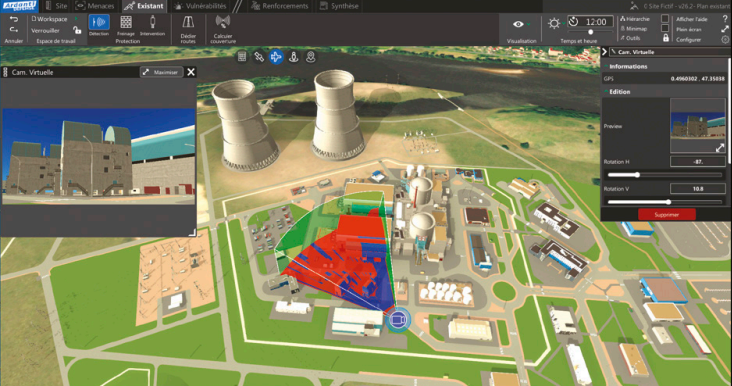Expand the preview with the arrows icon

(720, 147)
